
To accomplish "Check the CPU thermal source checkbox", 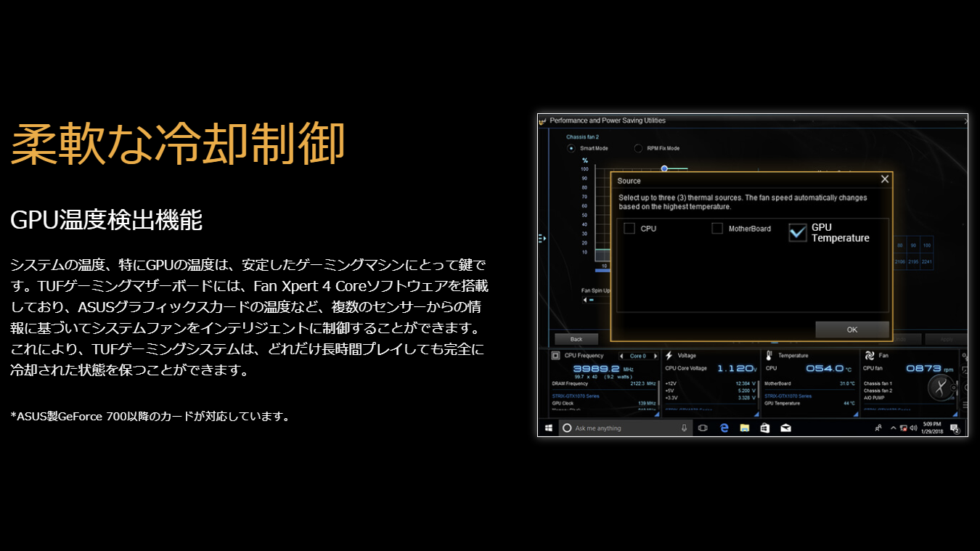I will point(628,229).
